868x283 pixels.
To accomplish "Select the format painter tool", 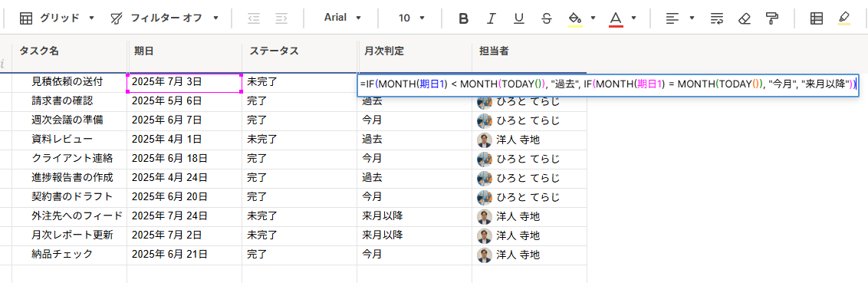I will tap(772, 18).
